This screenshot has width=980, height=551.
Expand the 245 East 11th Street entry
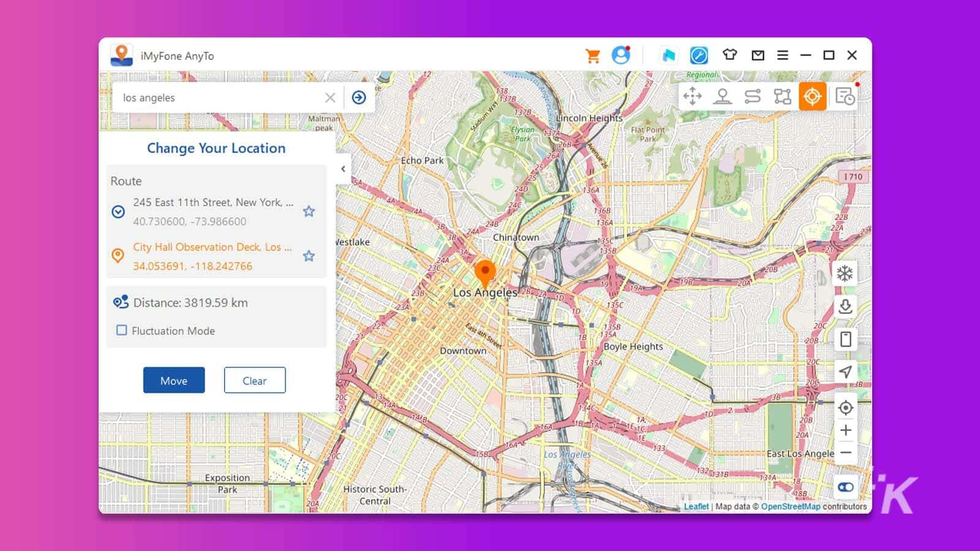point(118,212)
